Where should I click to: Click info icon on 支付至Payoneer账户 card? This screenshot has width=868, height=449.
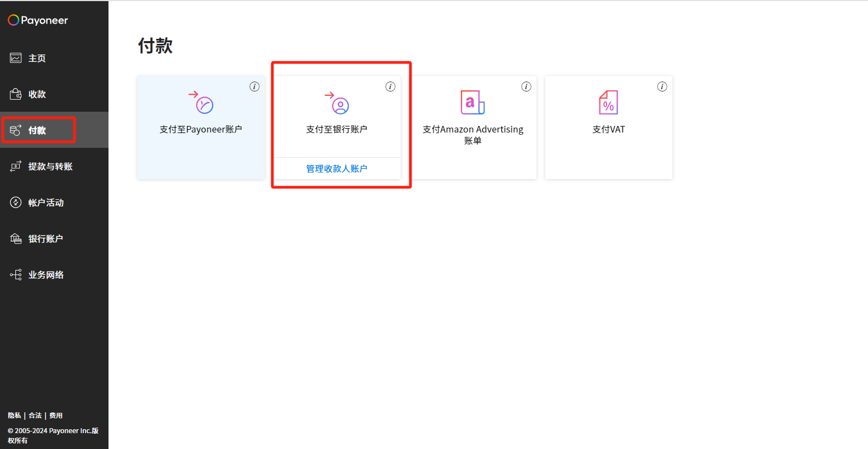(254, 87)
